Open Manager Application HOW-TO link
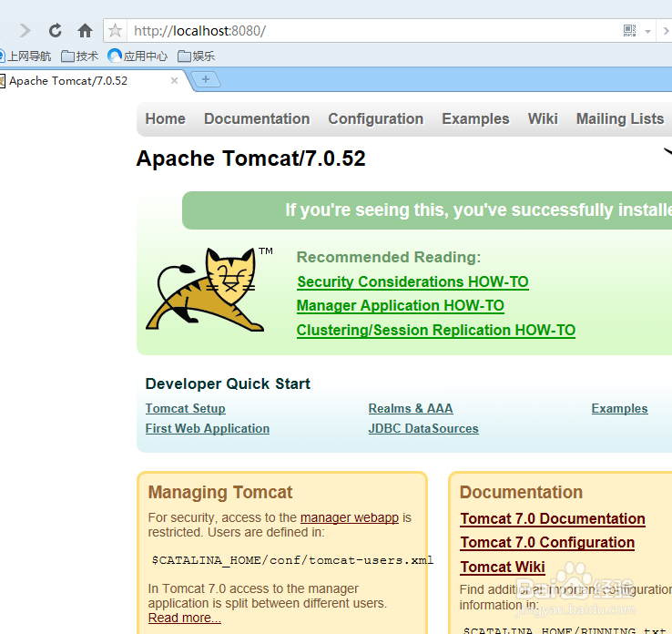 (400, 306)
